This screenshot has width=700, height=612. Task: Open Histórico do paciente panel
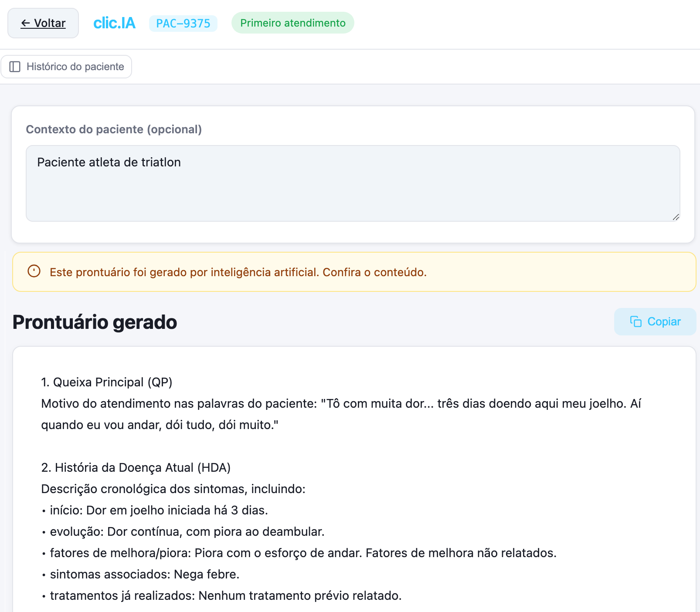click(x=66, y=67)
